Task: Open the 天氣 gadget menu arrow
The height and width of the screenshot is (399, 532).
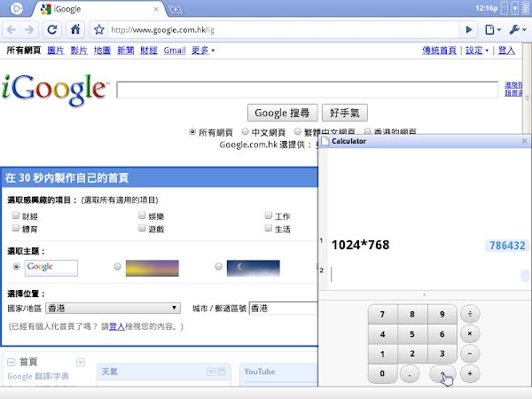Action: click(211, 372)
